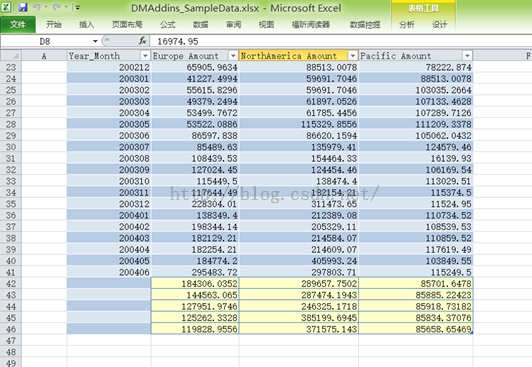Open the NorthAmerica Amount filter dropdown

coord(353,56)
